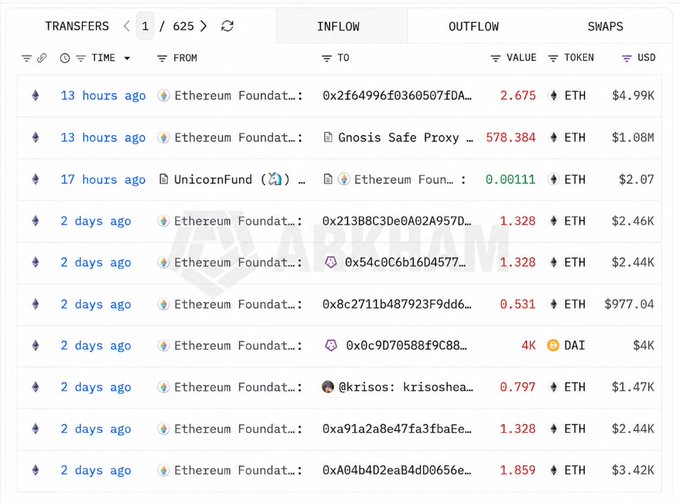Open address 0xa91a2a8e47fa3fbaEe
This screenshot has height=503, width=680.
(396, 429)
